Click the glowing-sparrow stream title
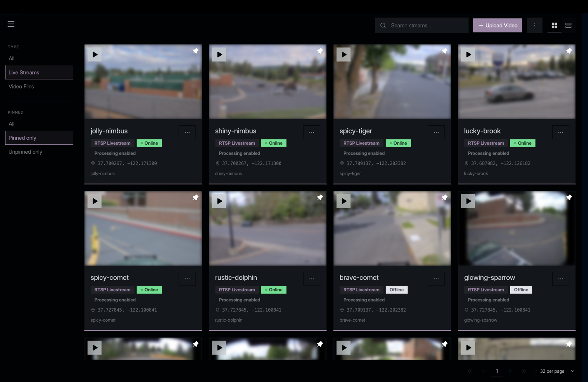The width and height of the screenshot is (588, 382). click(x=489, y=278)
